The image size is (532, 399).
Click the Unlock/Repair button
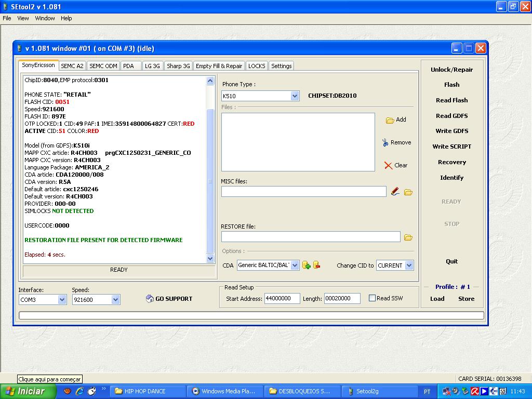tap(452, 70)
